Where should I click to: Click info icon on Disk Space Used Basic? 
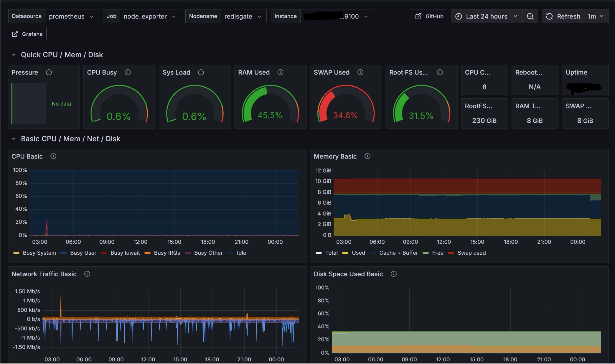pos(393,274)
